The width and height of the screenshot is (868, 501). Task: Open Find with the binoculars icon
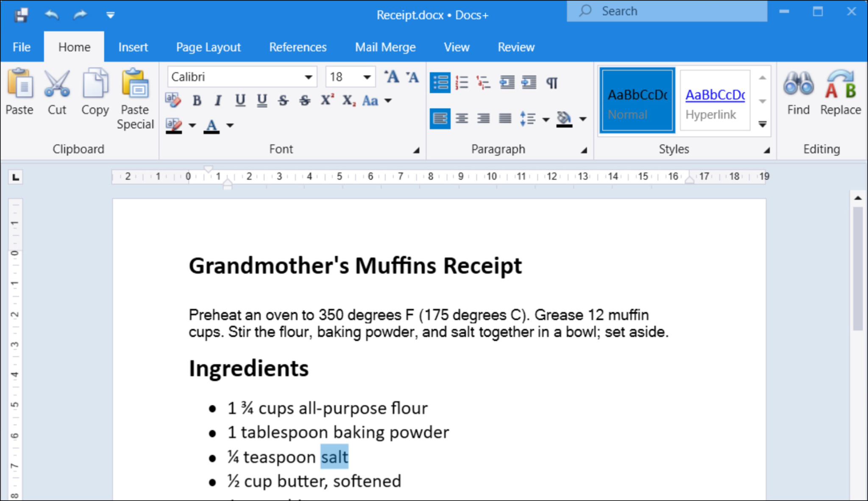click(x=798, y=91)
